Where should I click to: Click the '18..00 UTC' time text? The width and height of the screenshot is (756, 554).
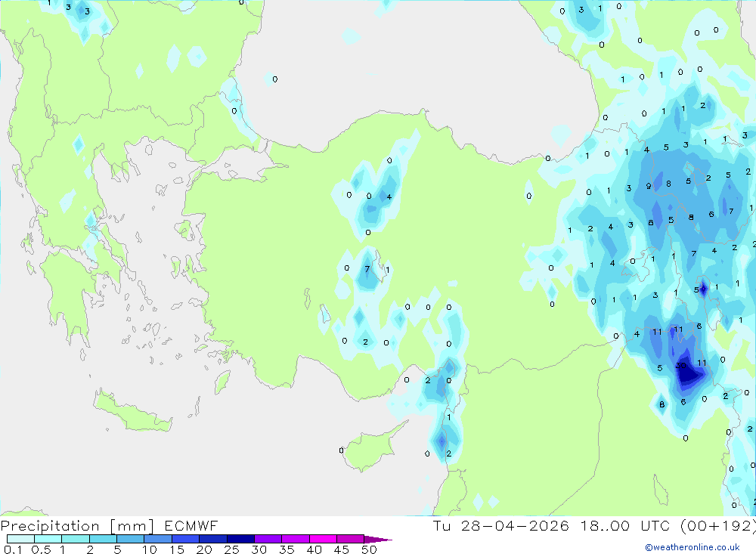click(x=625, y=525)
